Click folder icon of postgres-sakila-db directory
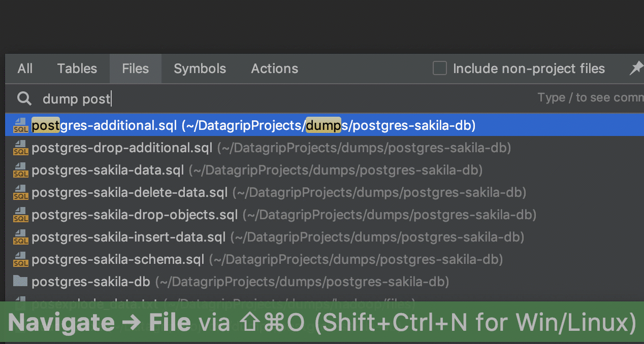 [20, 281]
